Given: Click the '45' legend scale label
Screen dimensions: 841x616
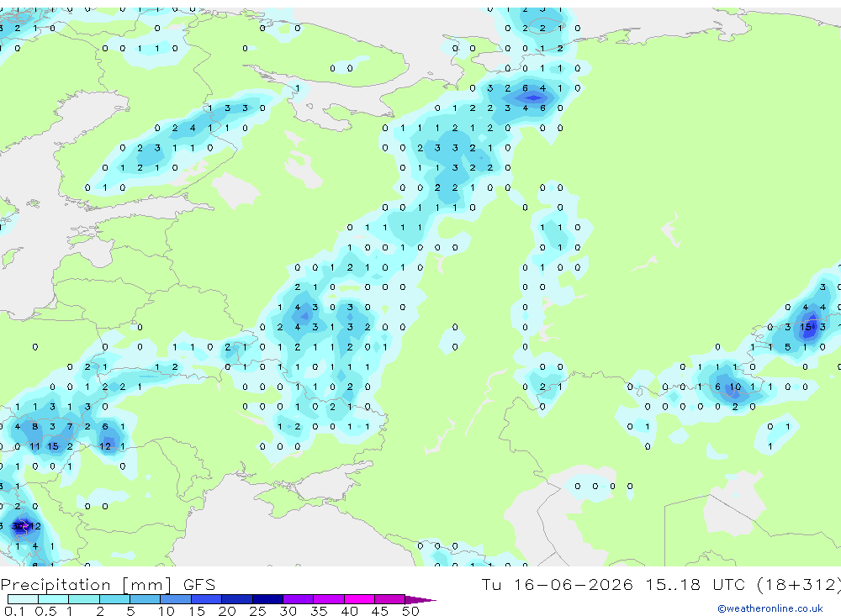Looking at the screenshot, I should click(x=380, y=611).
